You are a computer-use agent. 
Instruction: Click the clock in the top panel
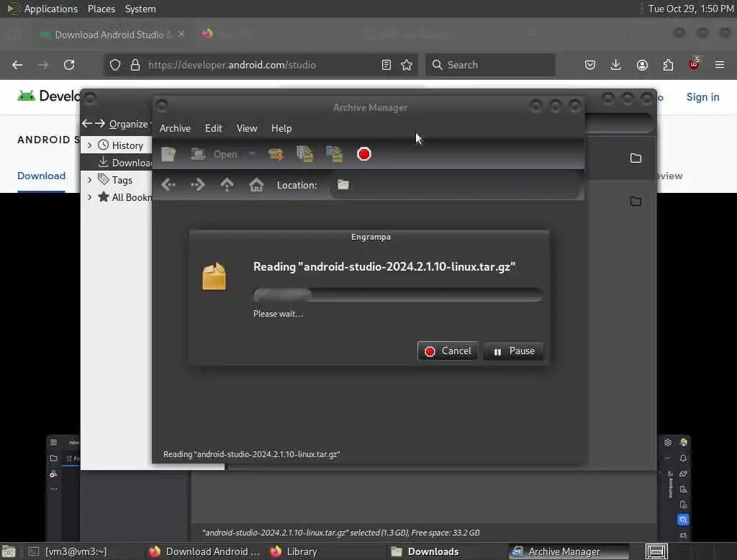[691, 9]
